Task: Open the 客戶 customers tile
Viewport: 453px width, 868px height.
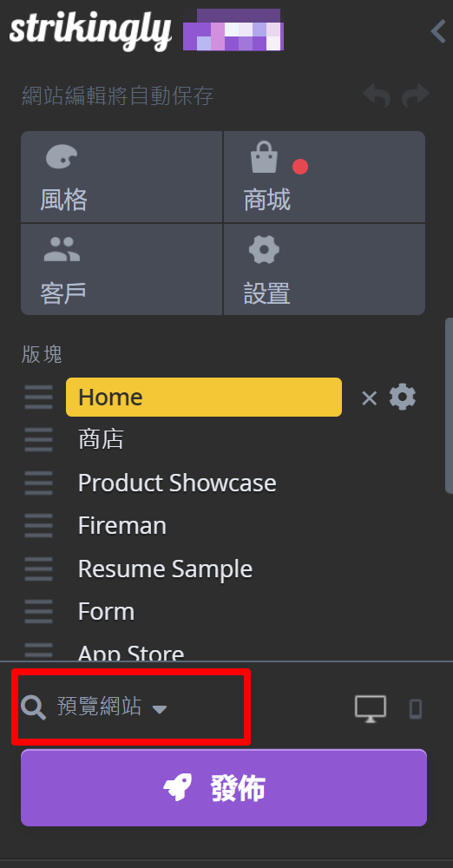Action: (x=121, y=270)
